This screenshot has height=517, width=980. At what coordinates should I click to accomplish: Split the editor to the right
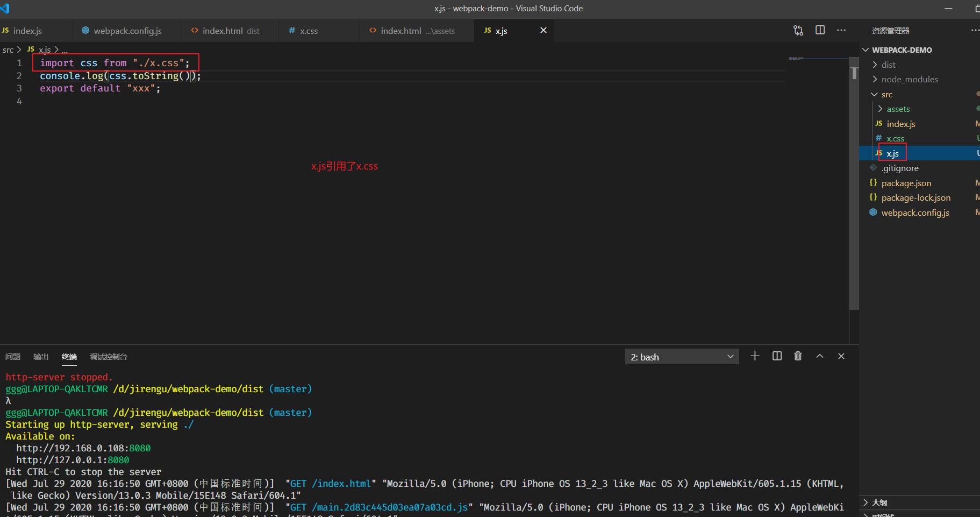coord(820,31)
